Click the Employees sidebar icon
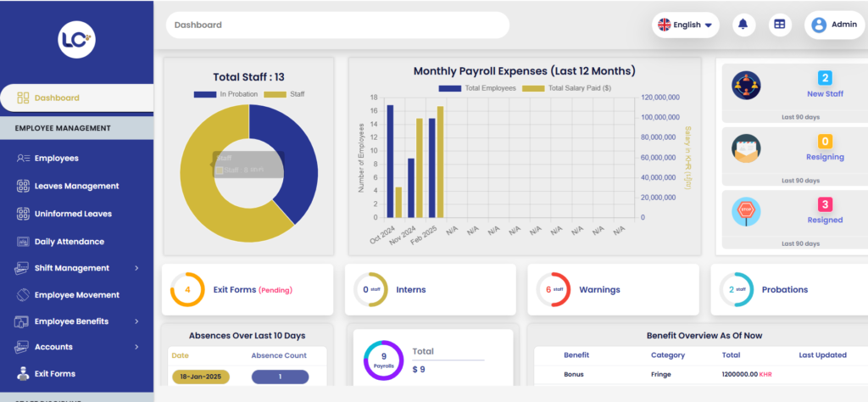Image resolution: width=868 pixels, height=402 pixels. coord(23,159)
